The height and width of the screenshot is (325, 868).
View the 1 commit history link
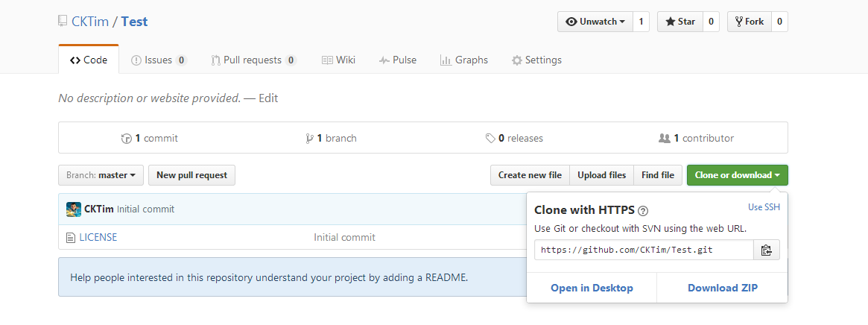(150, 138)
